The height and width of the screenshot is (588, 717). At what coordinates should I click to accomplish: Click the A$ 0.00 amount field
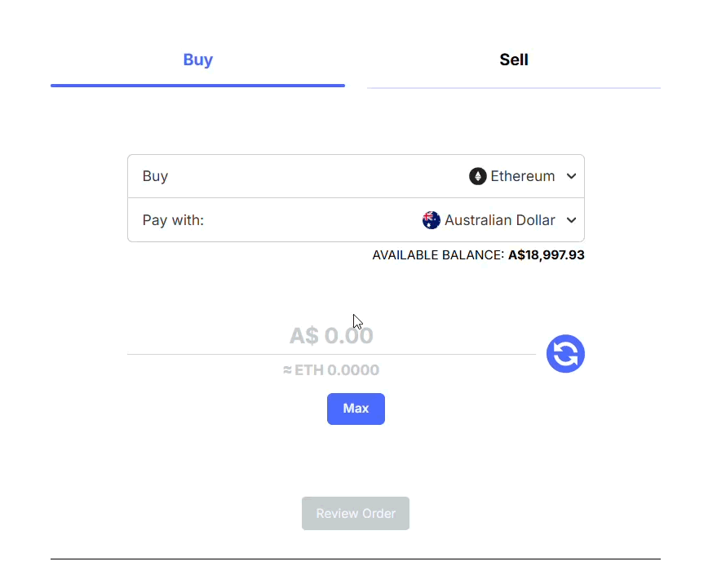tap(331, 335)
